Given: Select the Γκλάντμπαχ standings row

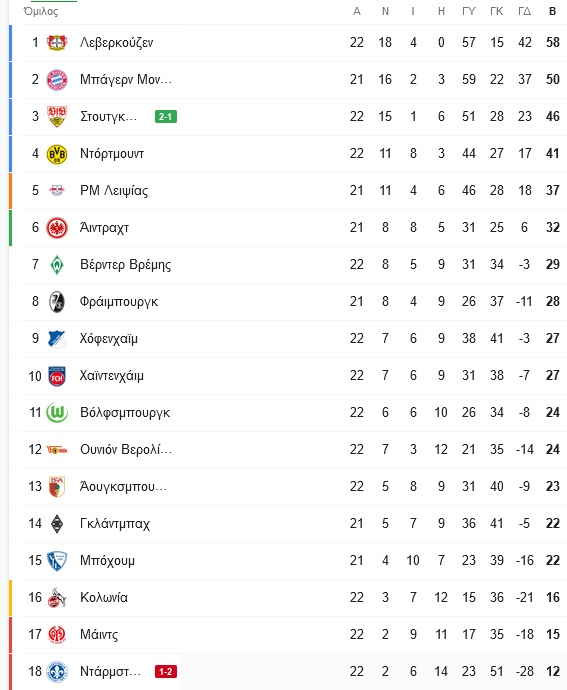Looking at the screenshot, I should [x=288, y=524].
